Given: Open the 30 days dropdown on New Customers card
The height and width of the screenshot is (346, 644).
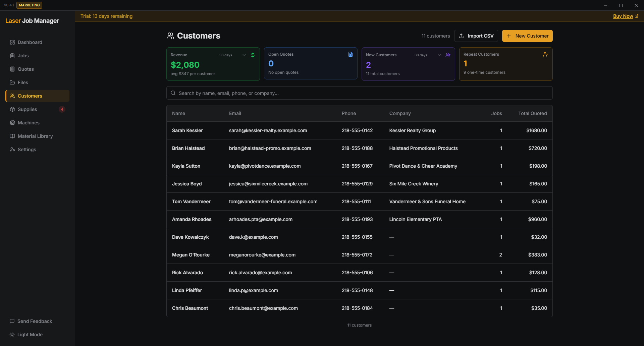Looking at the screenshot, I should 439,55.
